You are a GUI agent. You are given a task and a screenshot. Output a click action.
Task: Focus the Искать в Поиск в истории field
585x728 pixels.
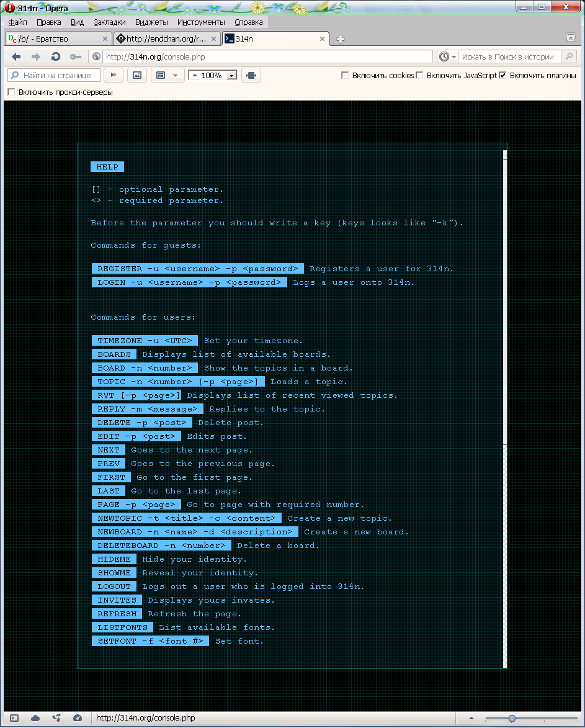(x=509, y=56)
